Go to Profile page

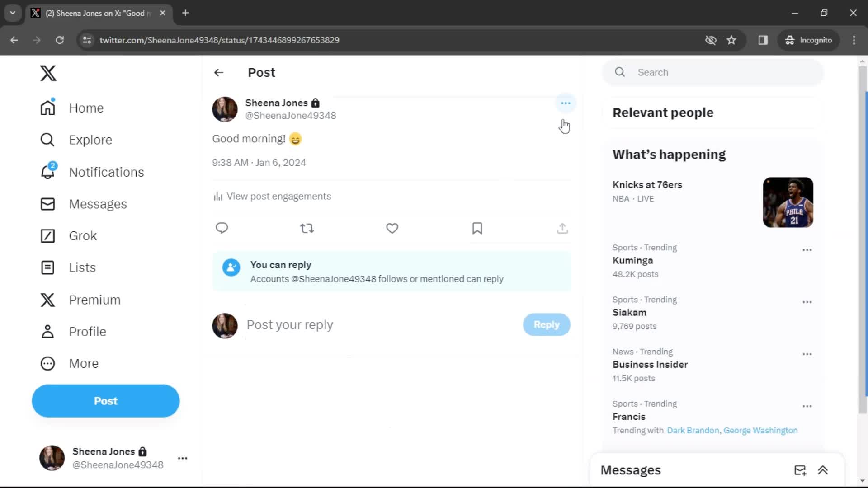[73, 331]
